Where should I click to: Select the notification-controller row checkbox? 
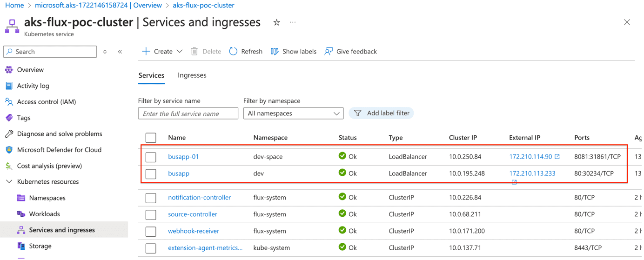tap(151, 198)
